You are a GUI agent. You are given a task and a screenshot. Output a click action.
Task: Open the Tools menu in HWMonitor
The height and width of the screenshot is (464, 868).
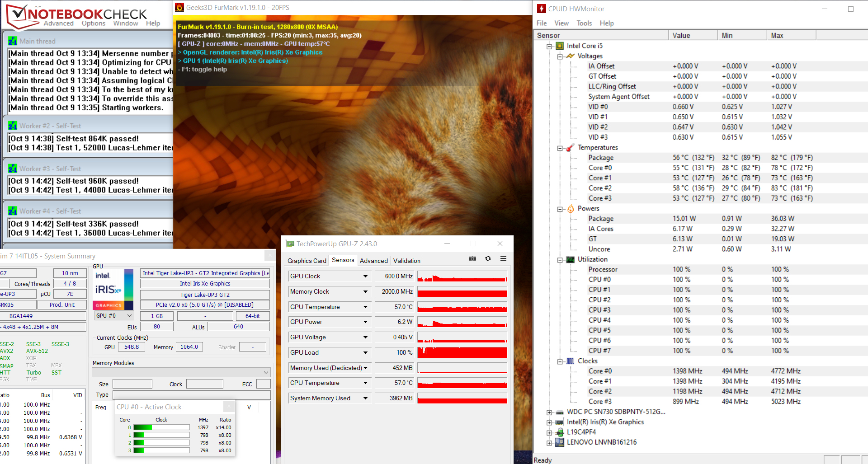tap(584, 23)
